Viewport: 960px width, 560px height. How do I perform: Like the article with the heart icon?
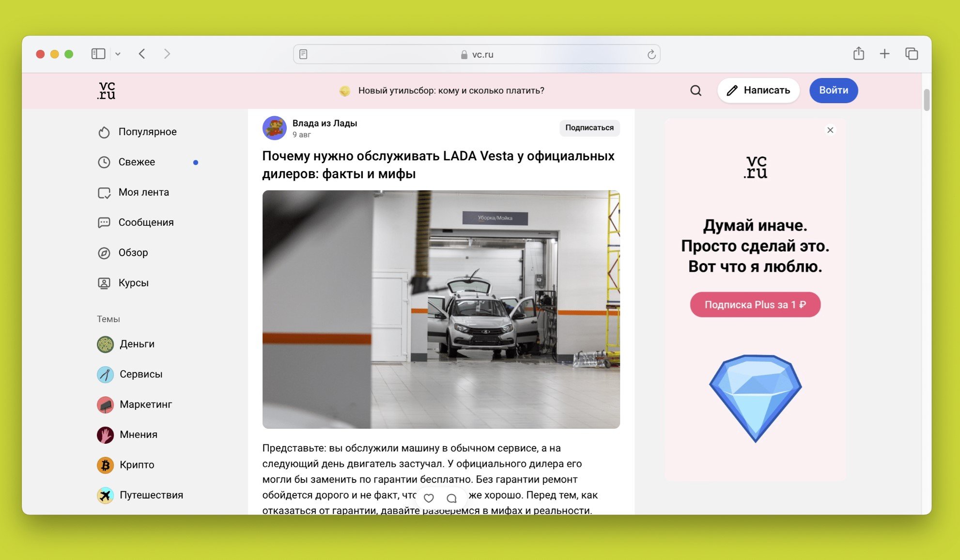(429, 498)
